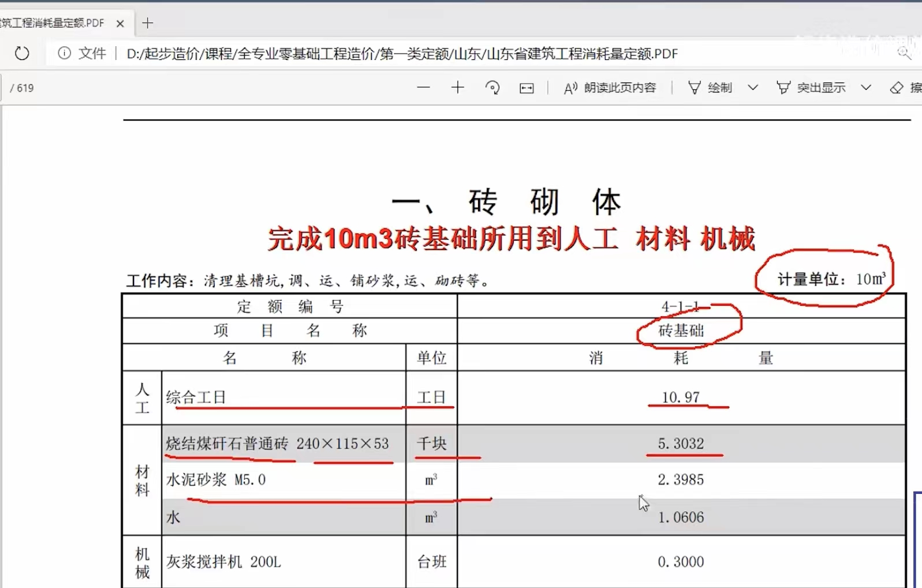The width and height of the screenshot is (922, 588).
Task: Click the 项目名称 header cell
Action: pyautogui.click(x=290, y=331)
